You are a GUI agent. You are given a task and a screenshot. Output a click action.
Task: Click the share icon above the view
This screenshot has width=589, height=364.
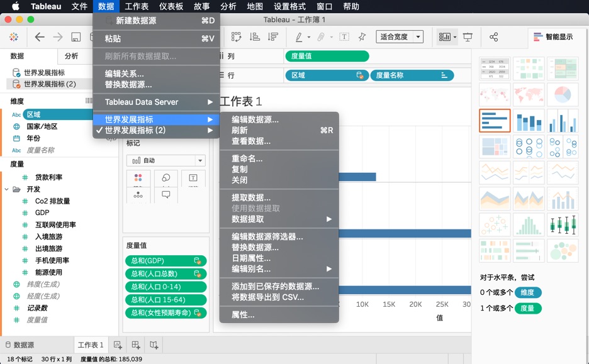pyautogui.click(x=493, y=36)
